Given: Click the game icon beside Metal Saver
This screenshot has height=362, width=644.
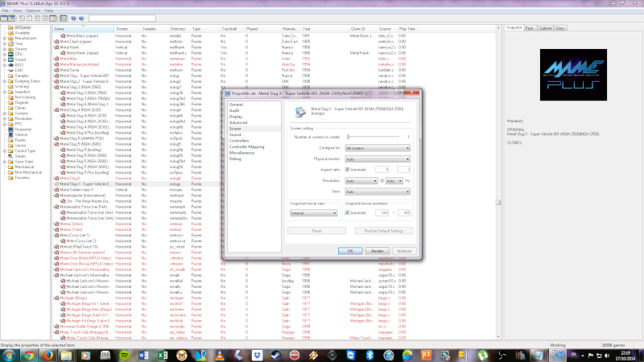Looking at the screenshot, I should point(56,70).
